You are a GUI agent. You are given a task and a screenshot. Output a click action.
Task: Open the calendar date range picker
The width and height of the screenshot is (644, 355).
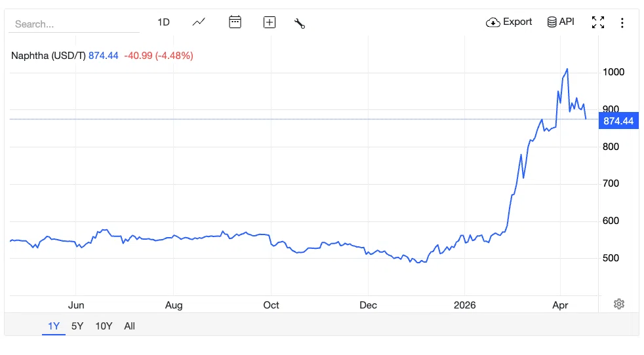235,22
